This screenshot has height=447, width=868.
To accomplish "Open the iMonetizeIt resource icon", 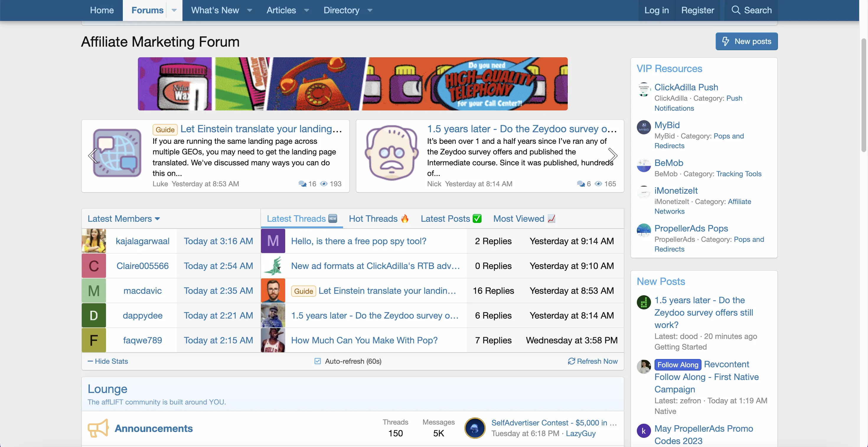I will (644, 193).
